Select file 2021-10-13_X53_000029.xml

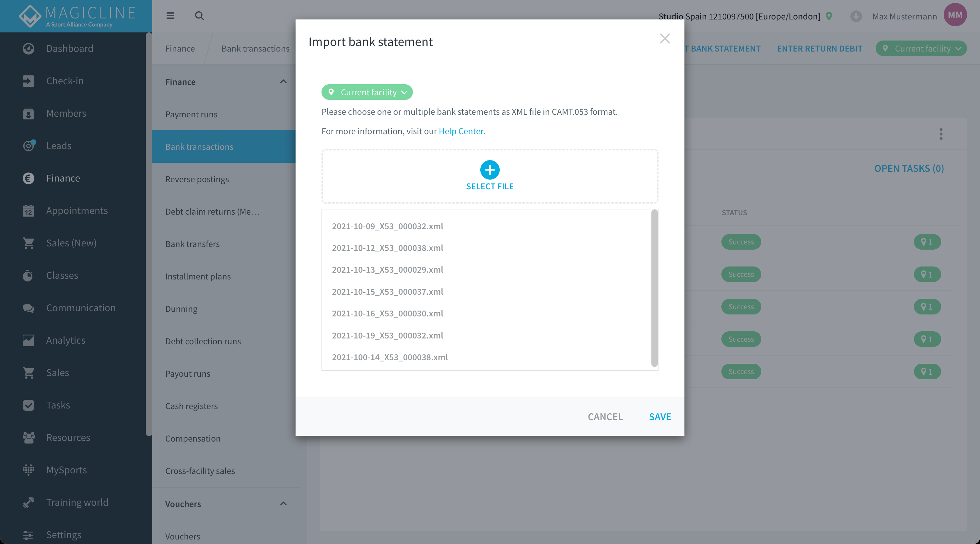coord(387,269)
